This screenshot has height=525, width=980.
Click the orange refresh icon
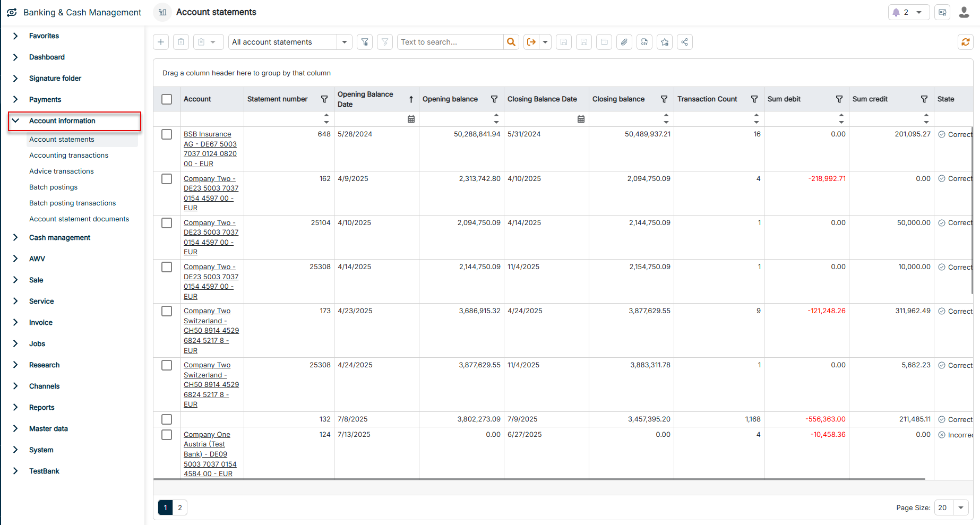point(966,42)
